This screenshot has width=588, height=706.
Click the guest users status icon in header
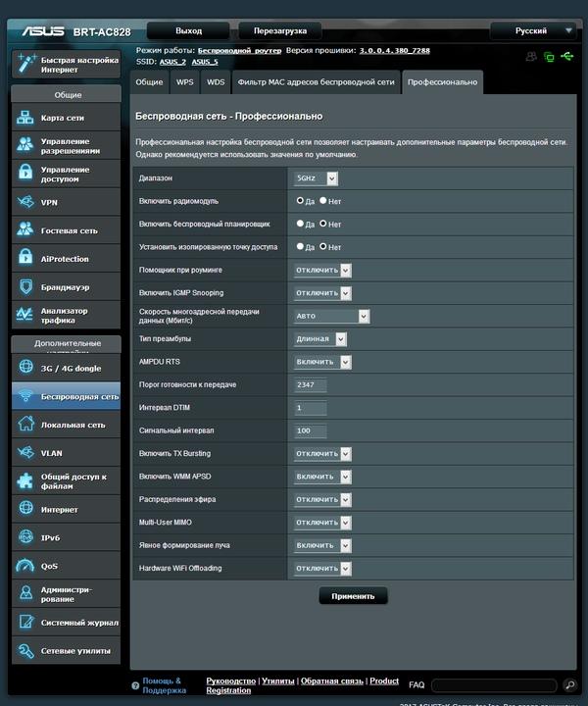tap(531, 56)
